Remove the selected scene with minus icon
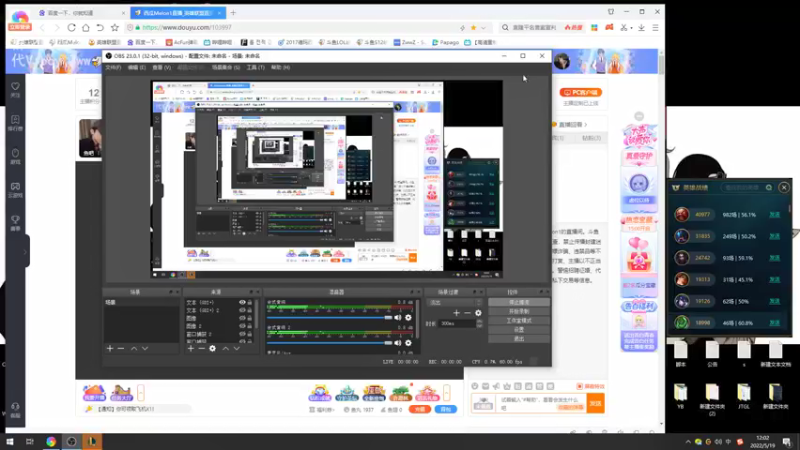The height and width of the screenshot is (450, 800). [x=121, y=348]
